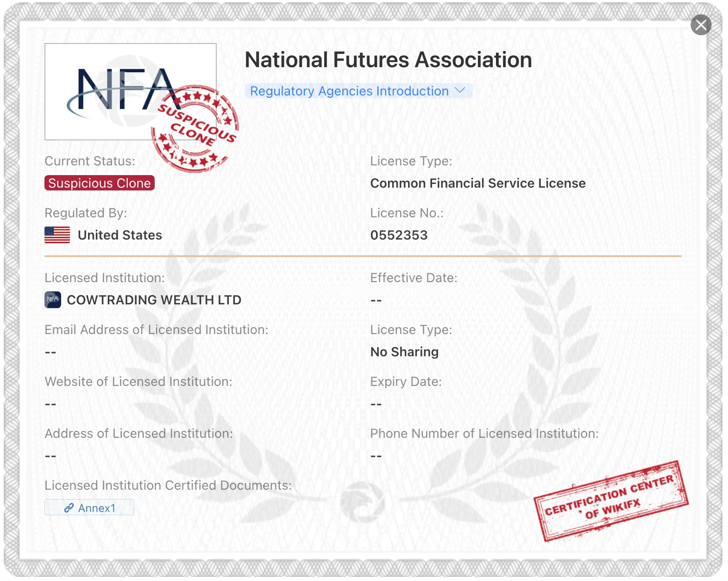Click the chain link icon beside Annex1
Viewport: 728px width, 581px height.
coord(69,508)
